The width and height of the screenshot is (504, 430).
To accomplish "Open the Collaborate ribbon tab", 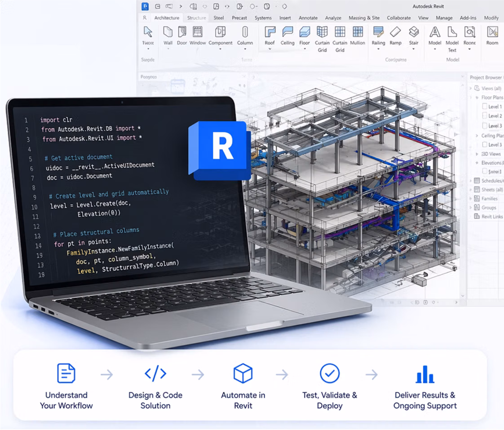I will pyautogui.click(x=398, y=18).
